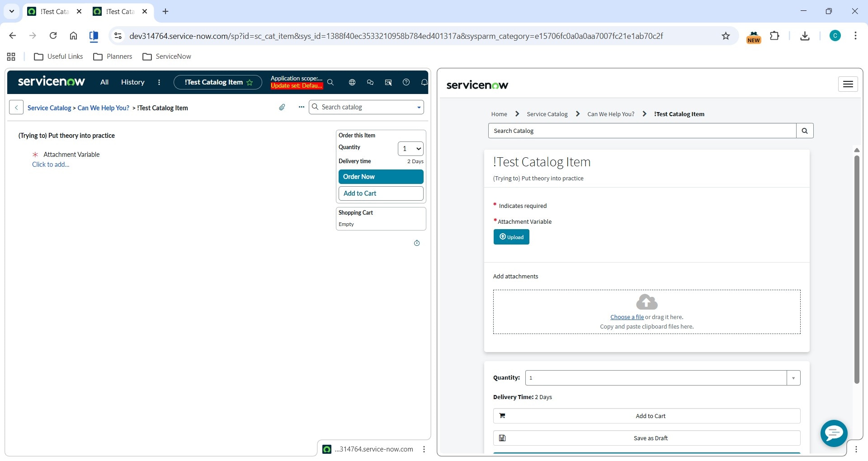Open the profile avatar C
Image resolution: width=868 pixels, height=461 pixels.
coord(835,36)
